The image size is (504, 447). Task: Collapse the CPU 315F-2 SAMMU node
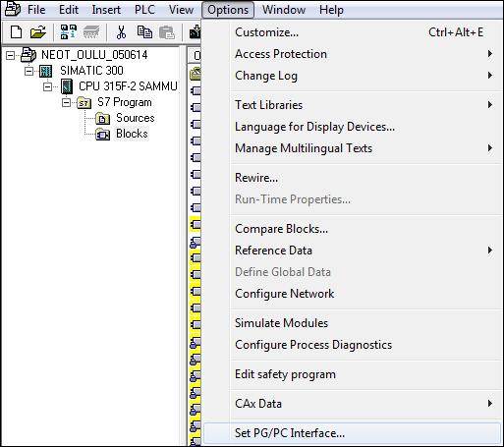tap(48, 86)
